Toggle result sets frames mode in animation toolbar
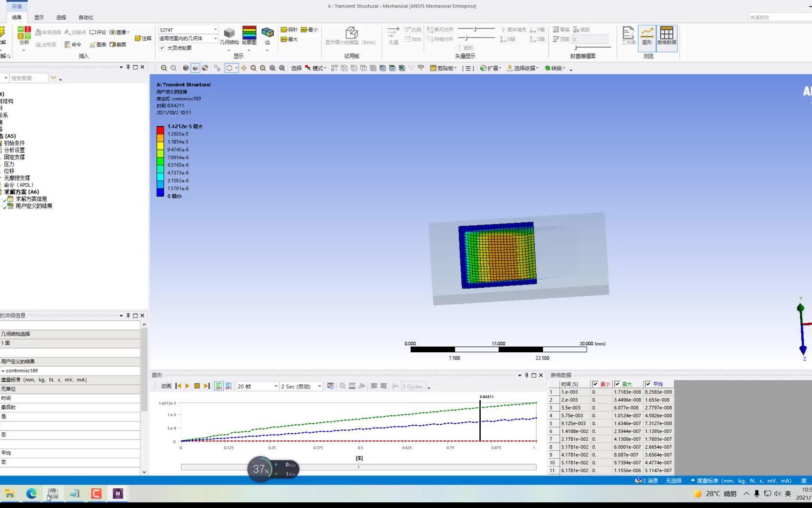 click(x=229, y=386)
